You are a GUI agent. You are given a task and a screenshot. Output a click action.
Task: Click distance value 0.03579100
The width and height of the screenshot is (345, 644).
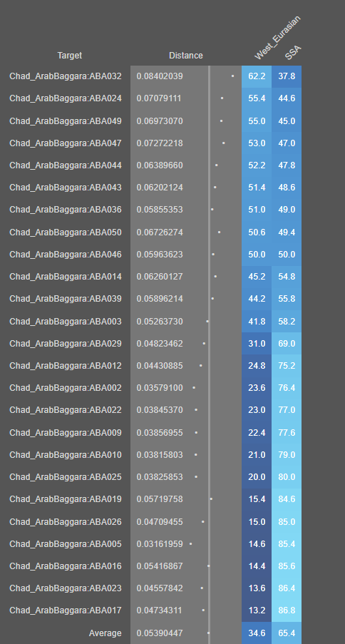click(x=160, y=388)
